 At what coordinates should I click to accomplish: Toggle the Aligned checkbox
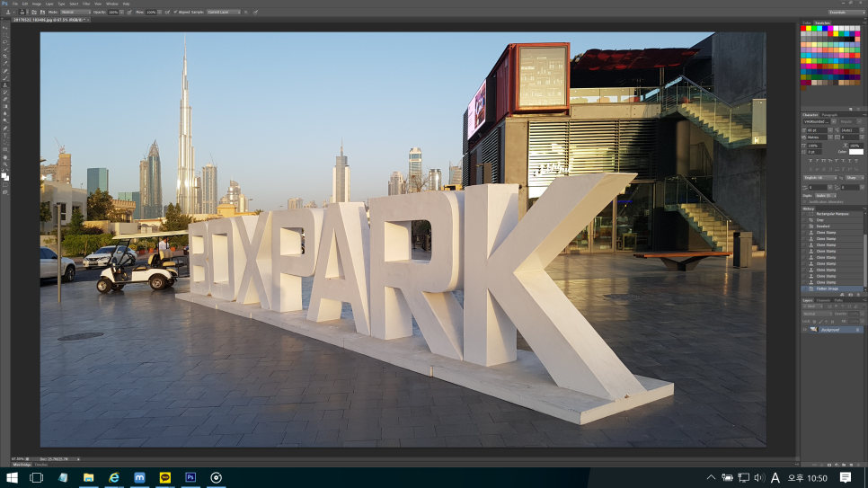[175, 13]
